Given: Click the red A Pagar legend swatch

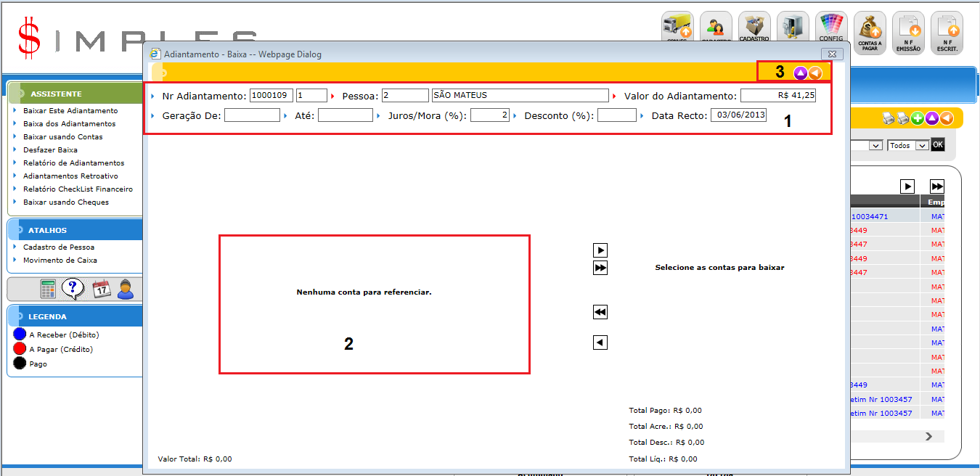Looking at the screenshot, I should [x=20, y=349].
